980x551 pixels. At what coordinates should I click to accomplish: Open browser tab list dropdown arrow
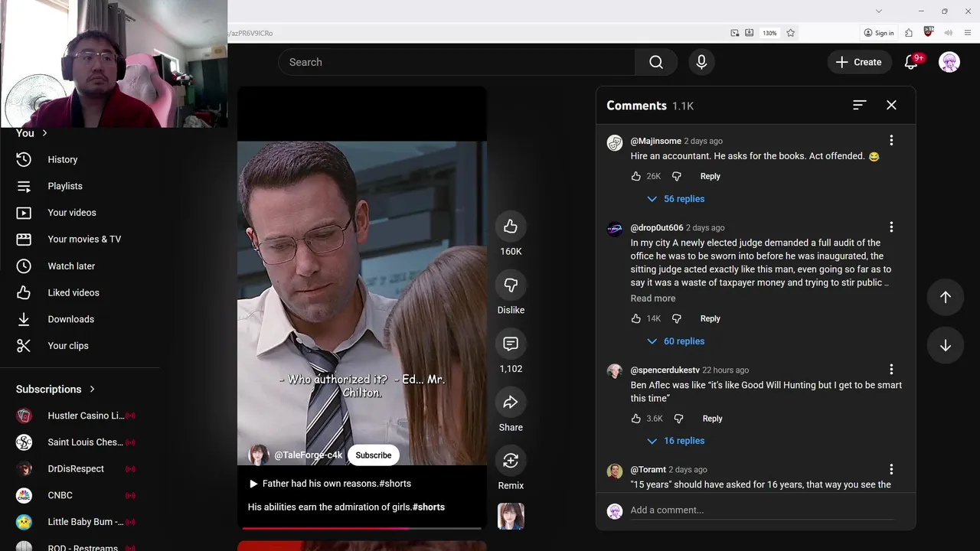pos(879,11)
